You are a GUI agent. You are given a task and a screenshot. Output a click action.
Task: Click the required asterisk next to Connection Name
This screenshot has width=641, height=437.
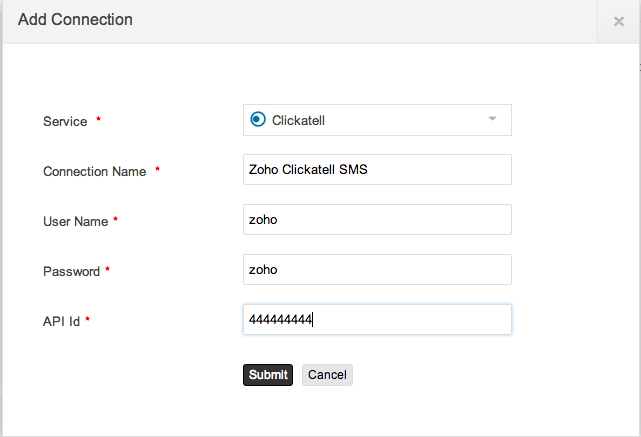click(157, 171)
